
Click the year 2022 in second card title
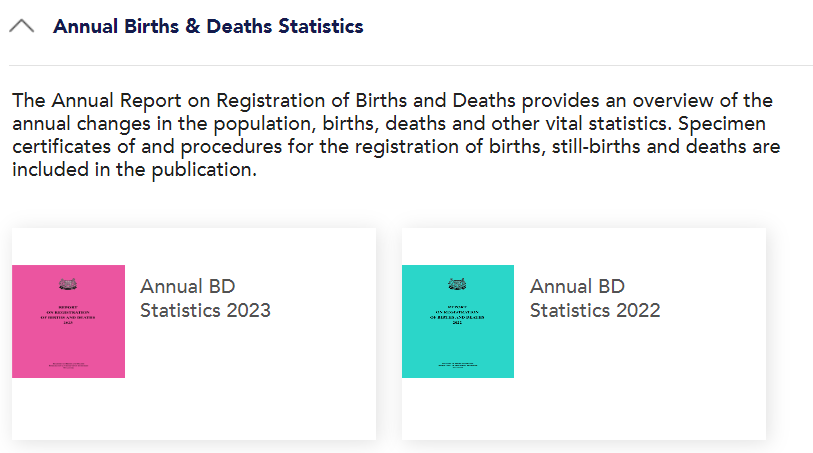[638, 310]
